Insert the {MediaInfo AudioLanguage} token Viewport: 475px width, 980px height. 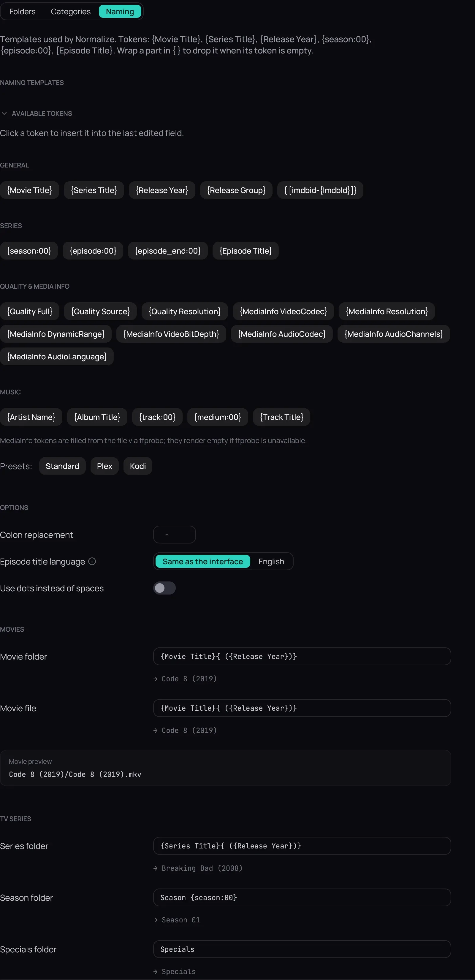(x=57, y=356)
